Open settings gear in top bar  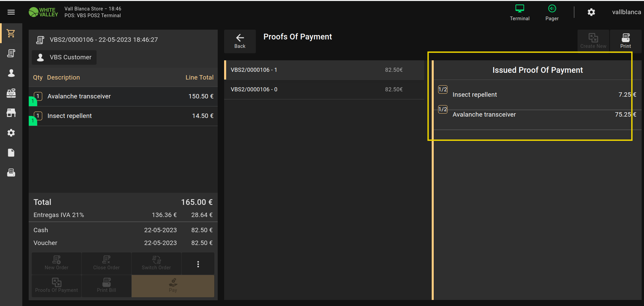tap(591, 12)
